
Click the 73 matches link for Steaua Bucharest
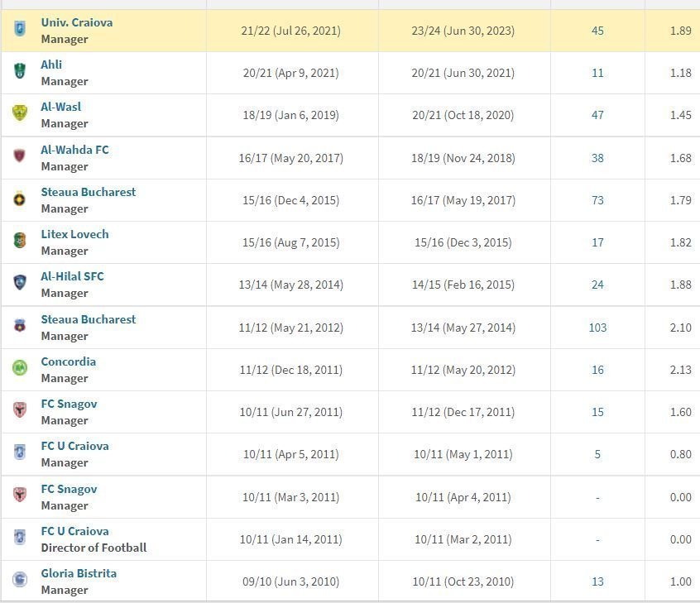597,200
